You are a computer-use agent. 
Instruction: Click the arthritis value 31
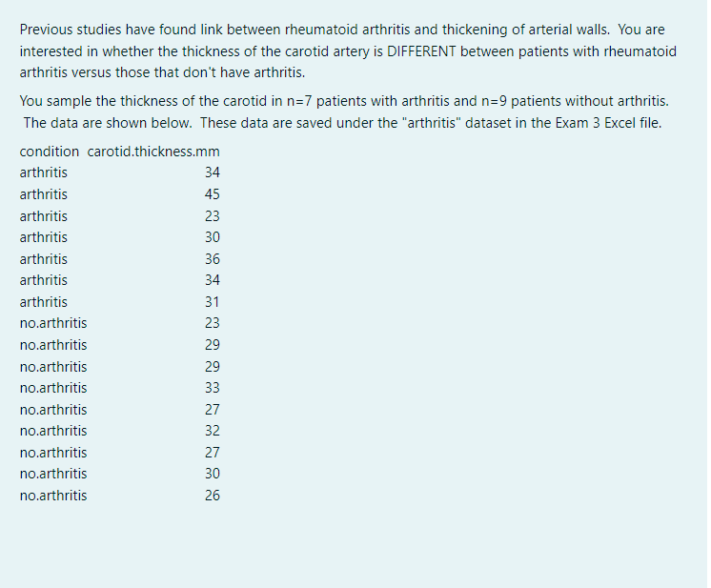pyautogui.click(x=213, y=302)
